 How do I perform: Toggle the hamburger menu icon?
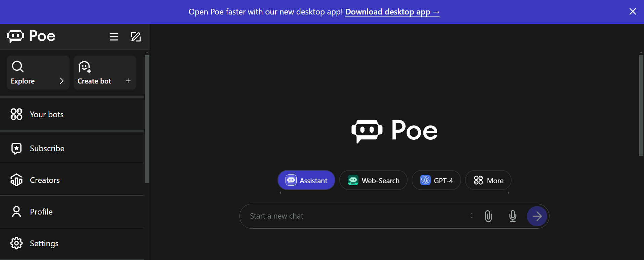pos(114,37)
